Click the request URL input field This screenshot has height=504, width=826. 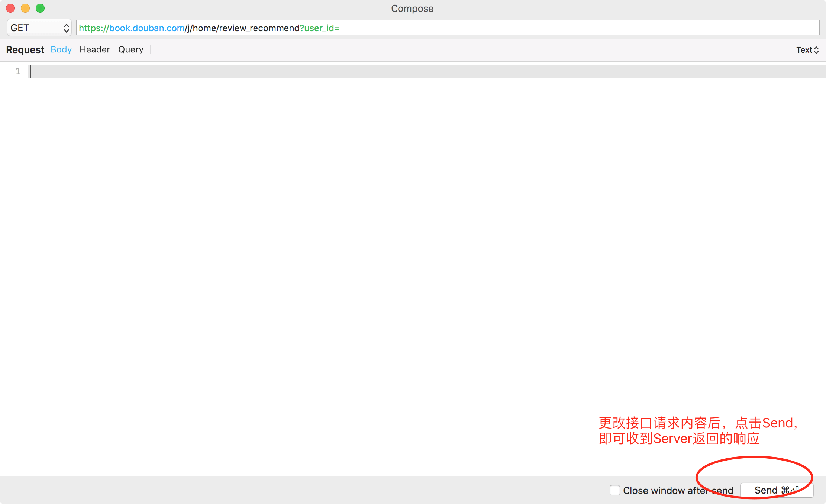pos(448,28)
